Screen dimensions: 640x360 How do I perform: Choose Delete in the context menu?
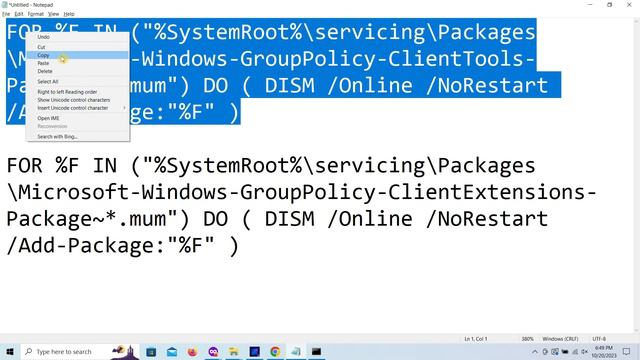[78, 71]
